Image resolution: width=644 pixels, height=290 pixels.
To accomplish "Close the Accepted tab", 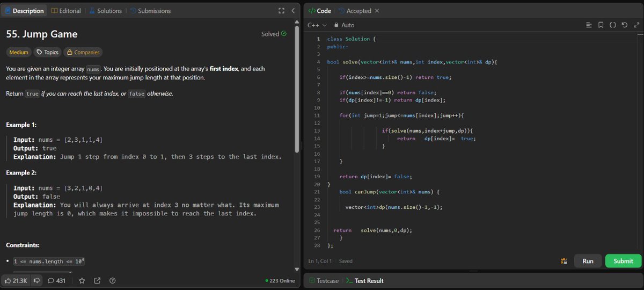I will tap(377, 11).
